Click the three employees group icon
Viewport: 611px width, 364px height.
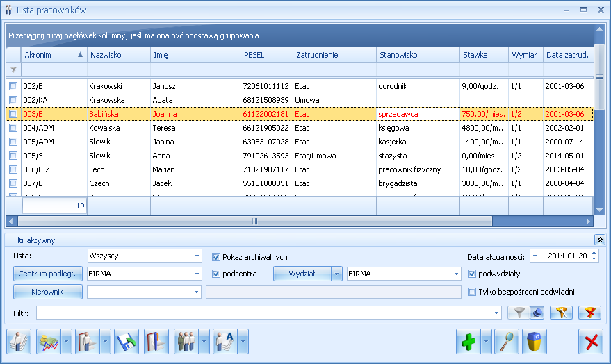point(186,341)
